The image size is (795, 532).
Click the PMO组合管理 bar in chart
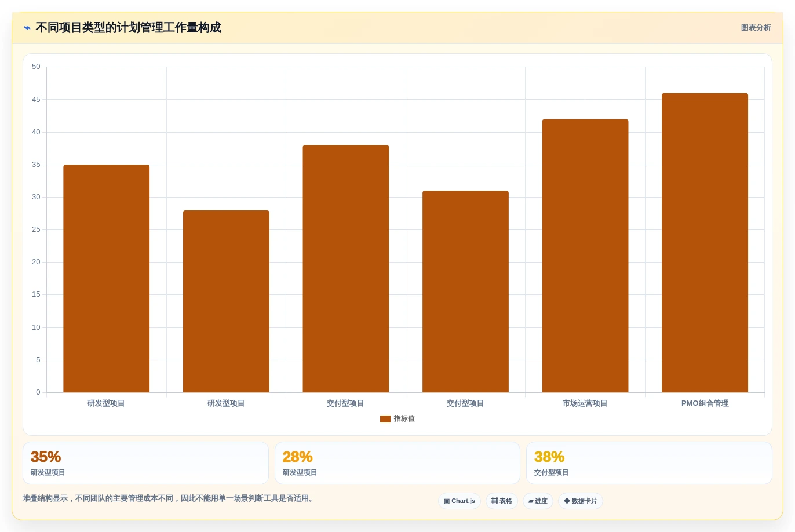pos(705,243)
